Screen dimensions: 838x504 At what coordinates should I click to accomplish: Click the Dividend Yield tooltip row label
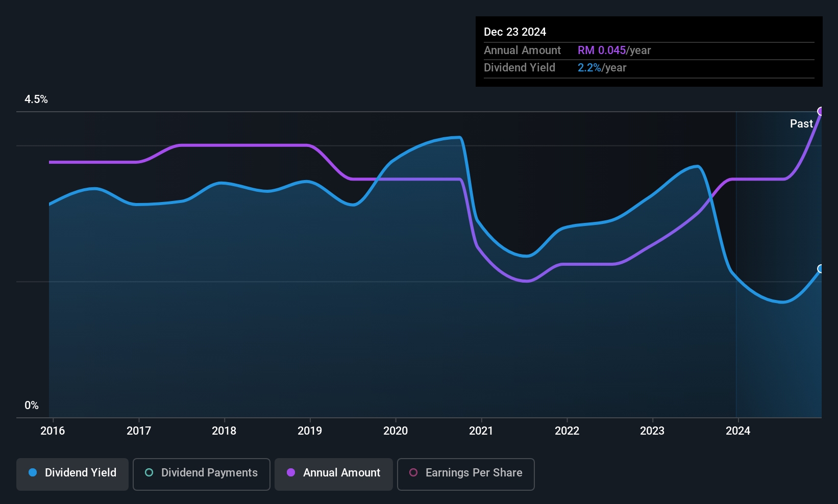coord(520,68)
